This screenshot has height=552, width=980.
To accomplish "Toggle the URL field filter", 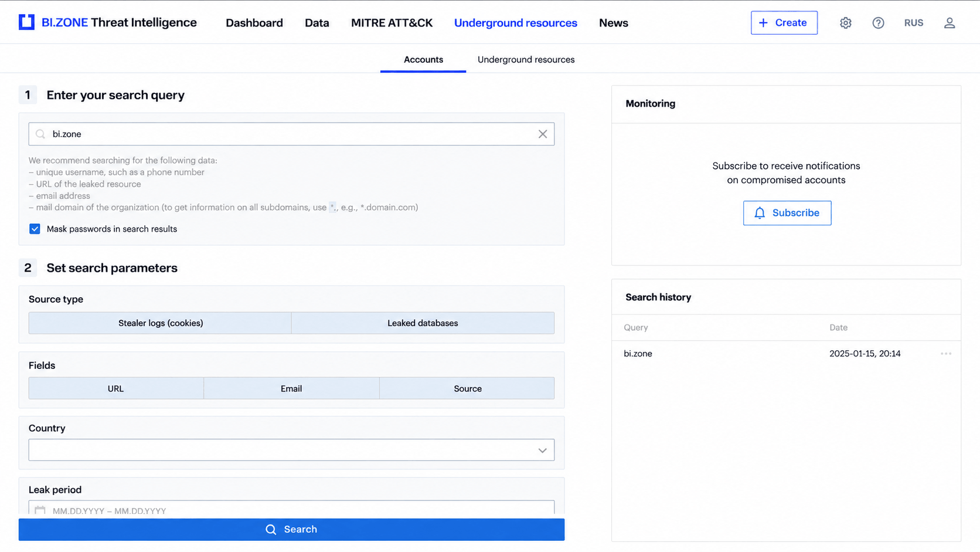I will (116, 388).
